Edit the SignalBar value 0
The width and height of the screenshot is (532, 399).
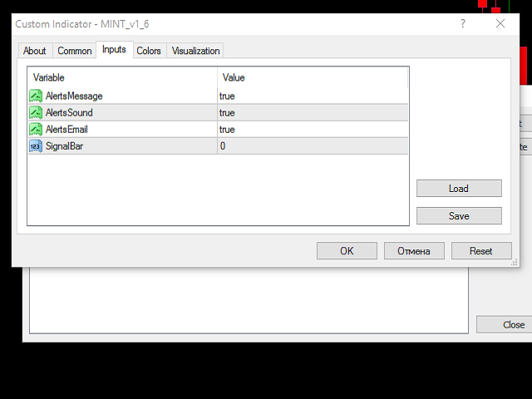(x=313, y=146)
